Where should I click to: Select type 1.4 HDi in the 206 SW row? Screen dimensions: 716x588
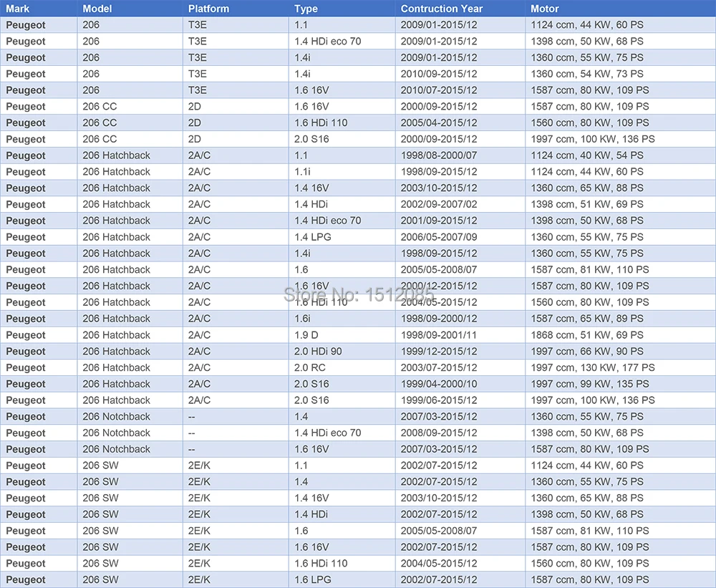point(311,514)
